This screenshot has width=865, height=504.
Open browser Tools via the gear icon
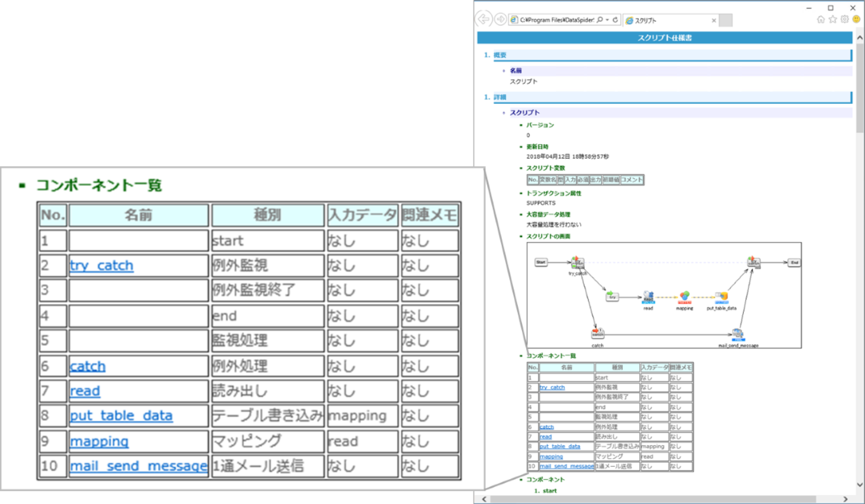click(x=844, y=19)
